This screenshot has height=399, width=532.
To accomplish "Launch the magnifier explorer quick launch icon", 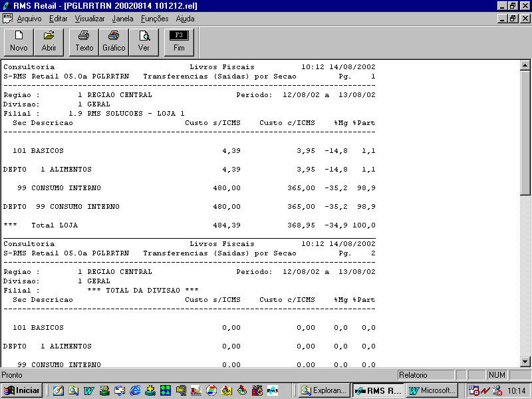I will pos(73,390).
